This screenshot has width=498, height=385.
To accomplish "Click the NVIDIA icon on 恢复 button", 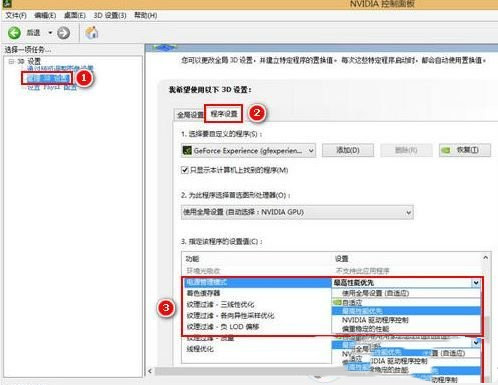I will (446, 150).
